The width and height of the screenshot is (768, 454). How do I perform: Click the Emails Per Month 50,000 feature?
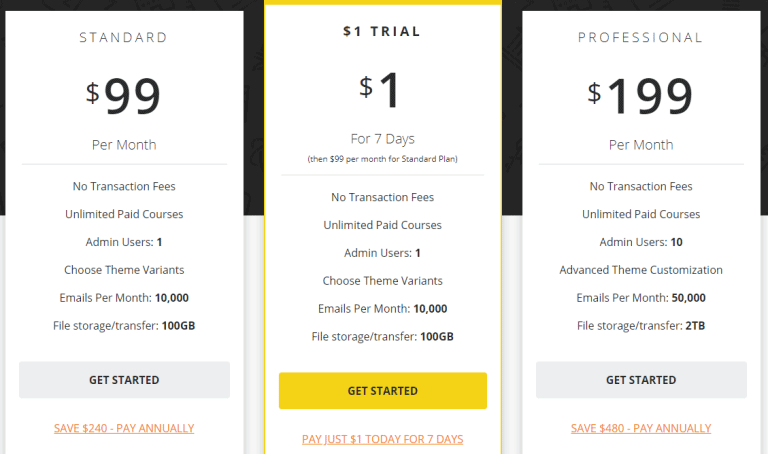click(641, 298)
